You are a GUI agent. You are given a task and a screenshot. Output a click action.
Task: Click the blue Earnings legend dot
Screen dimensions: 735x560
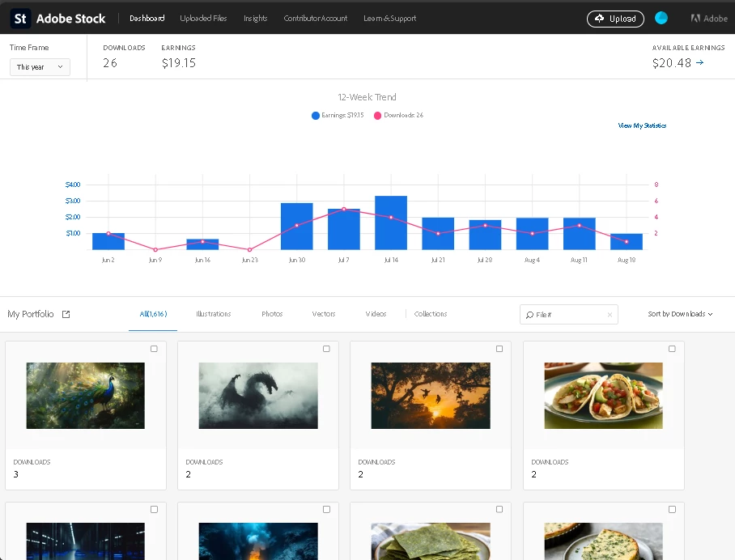point(316,115)
